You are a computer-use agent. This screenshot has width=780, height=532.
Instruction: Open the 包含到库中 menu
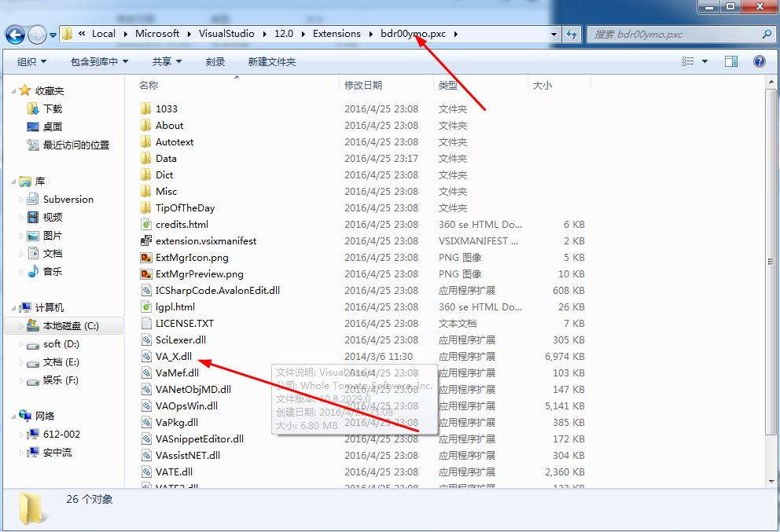tap(99, 61)
